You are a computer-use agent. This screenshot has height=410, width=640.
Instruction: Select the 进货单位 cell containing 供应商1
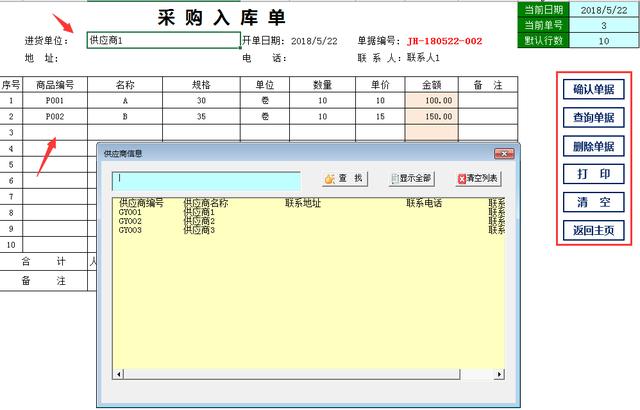(x=163, y=40)
